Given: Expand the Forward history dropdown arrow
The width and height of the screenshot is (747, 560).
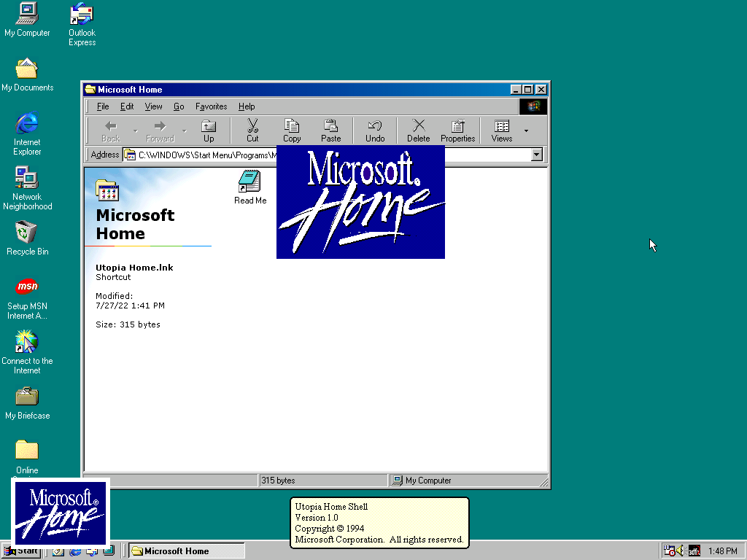Looking at the screenshot, I should tap(185, 131).
